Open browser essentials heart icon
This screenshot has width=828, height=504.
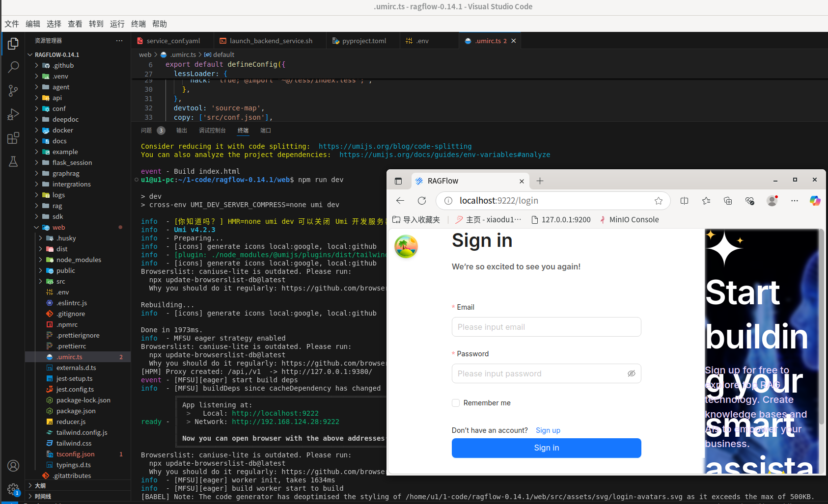[x=749, y=201]
